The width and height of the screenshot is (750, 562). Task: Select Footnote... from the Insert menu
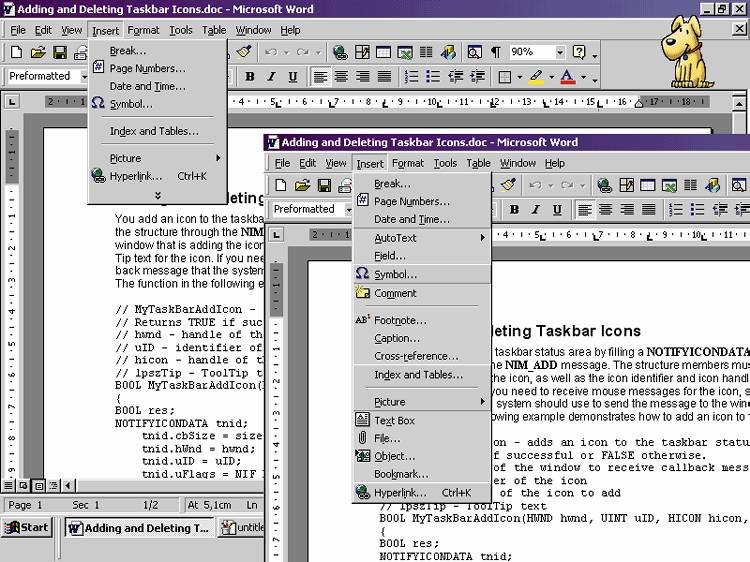tap(400, 320)
